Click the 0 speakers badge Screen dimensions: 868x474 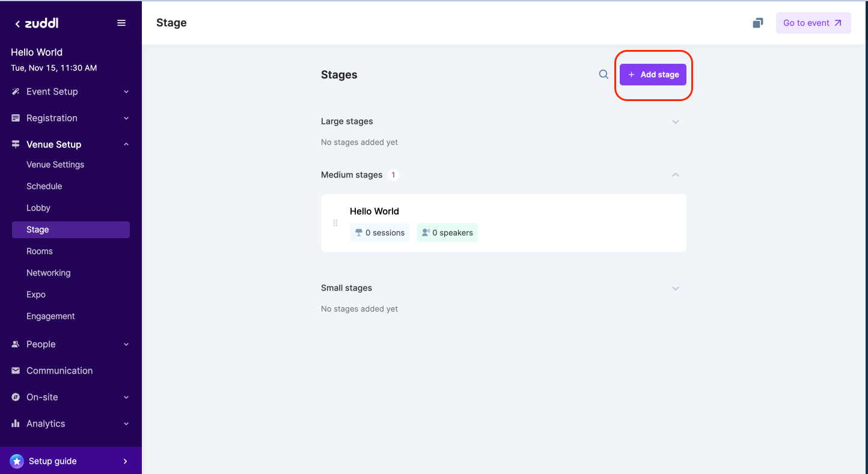pyautogui.click(x=447, y=233)
